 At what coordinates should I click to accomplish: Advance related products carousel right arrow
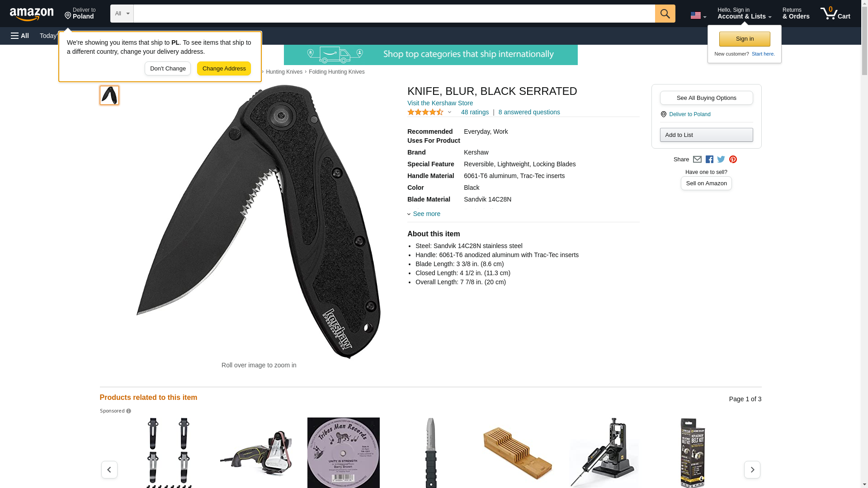[752, 469]
